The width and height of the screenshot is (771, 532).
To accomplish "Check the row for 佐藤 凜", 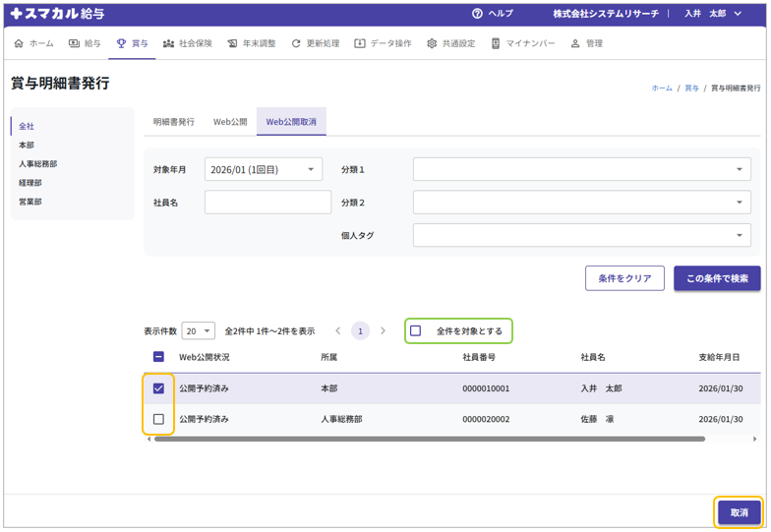I will coord(158,419).
